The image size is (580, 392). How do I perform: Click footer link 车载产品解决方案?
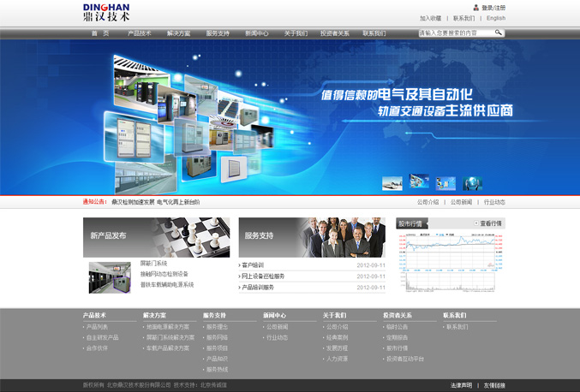coord(168,348)
